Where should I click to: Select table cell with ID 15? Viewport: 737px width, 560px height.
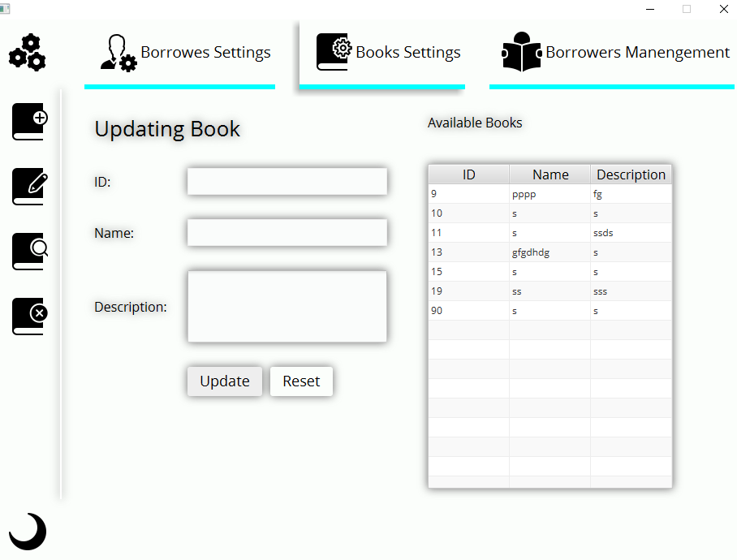click(x=468, y=272)
